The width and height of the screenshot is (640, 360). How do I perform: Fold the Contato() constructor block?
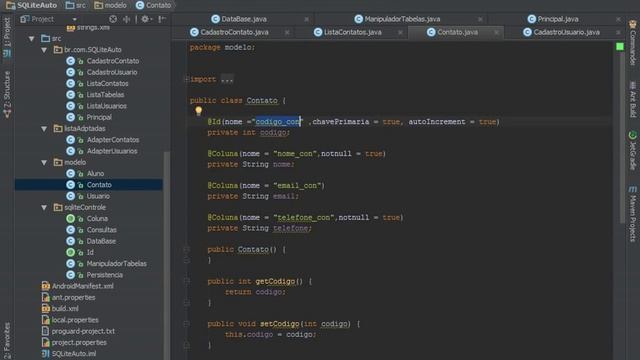[x=187, y=249]
